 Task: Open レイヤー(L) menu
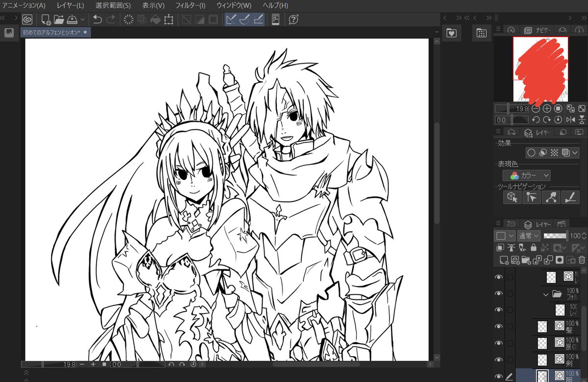(71, 5)
